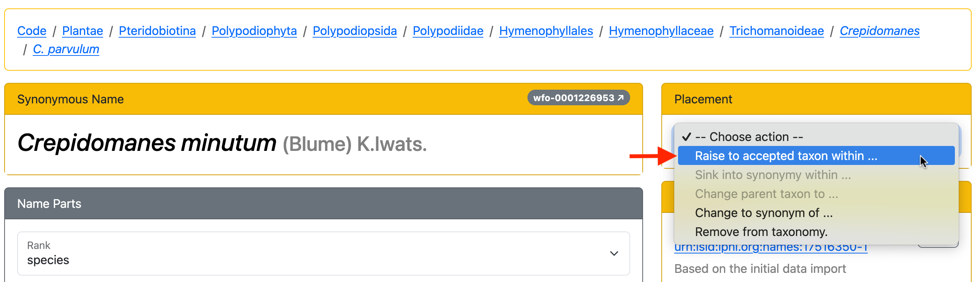Click the 'Sink into synonymy within ...' option
Viewport: 980px width, 282px height.
tap(773, 175)
